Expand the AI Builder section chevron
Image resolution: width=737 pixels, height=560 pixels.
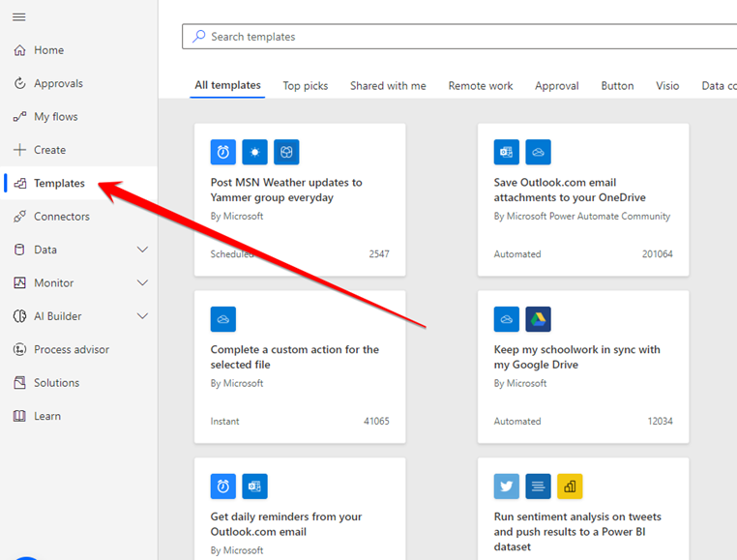point(142,316)
